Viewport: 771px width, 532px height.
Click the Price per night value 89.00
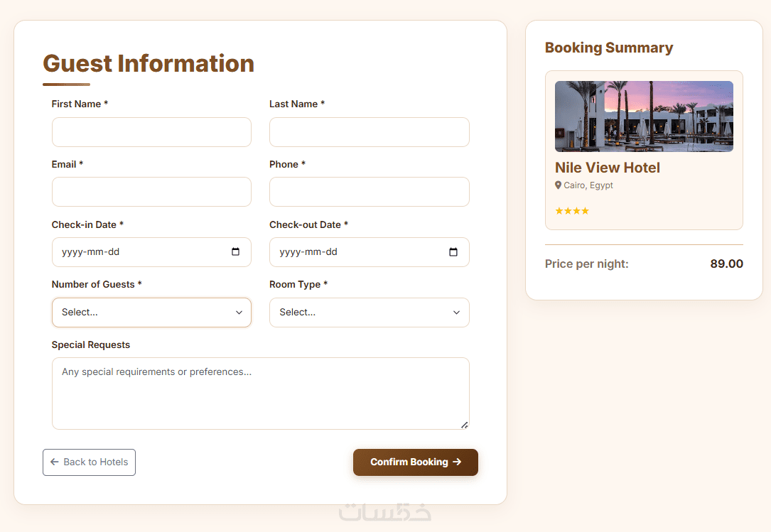click(x=726, y=264)
